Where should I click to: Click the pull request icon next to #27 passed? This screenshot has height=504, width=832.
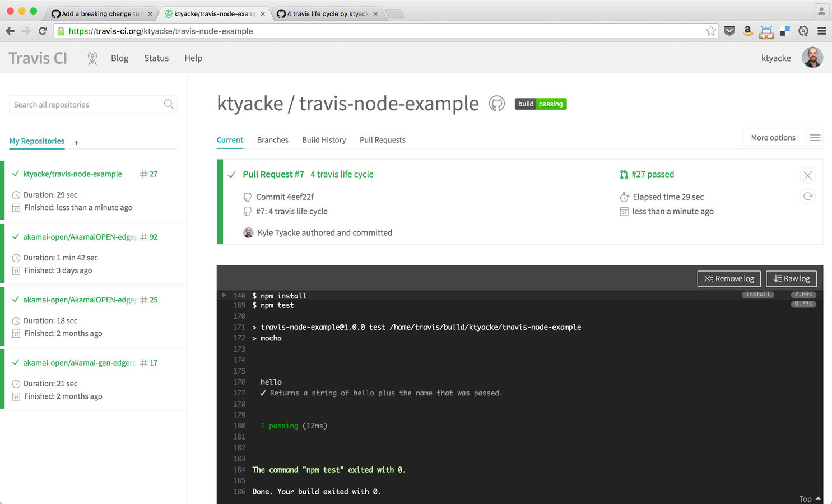[x=624, y=175]
